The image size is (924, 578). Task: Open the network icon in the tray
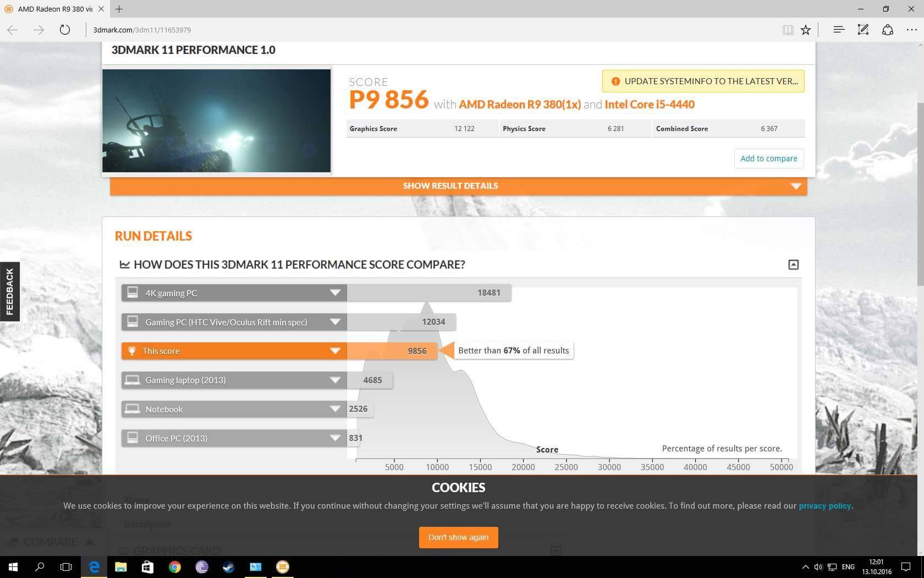click(832, 567)
